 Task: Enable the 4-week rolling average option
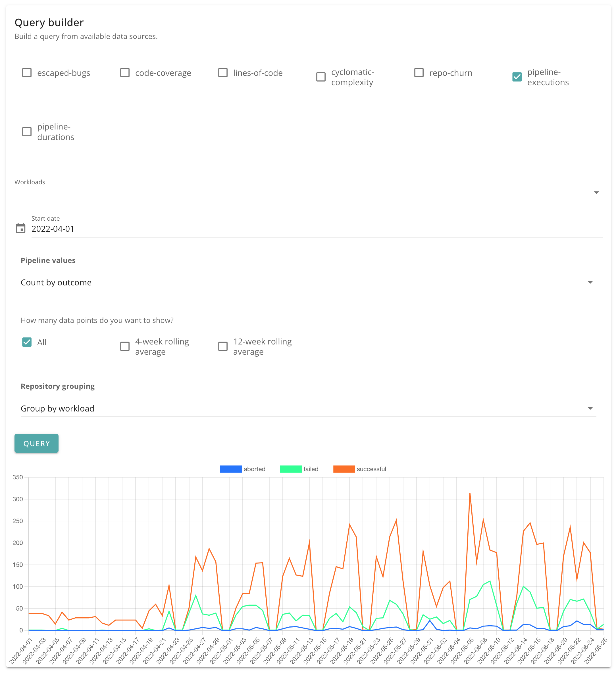coord(125,346)
